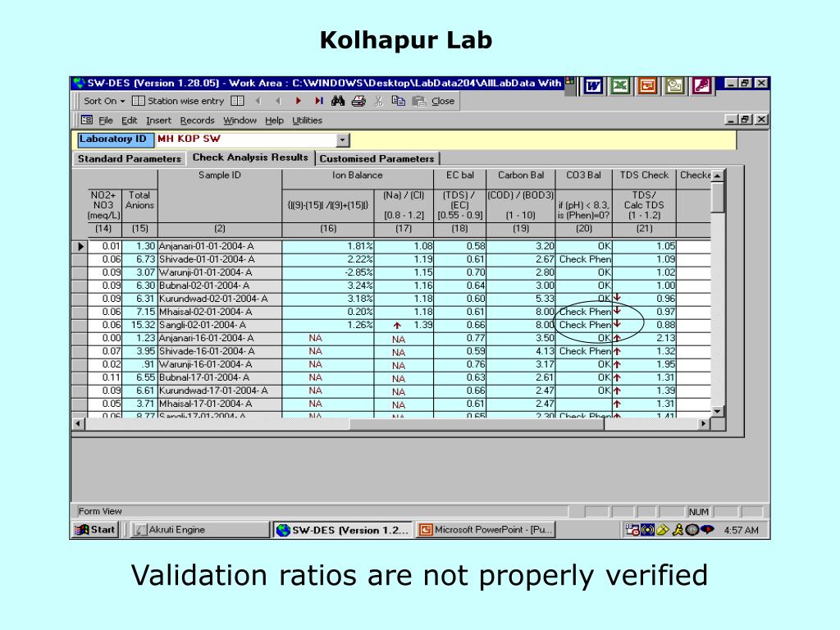Switch to Standard Parameters tab

(129, 158)
